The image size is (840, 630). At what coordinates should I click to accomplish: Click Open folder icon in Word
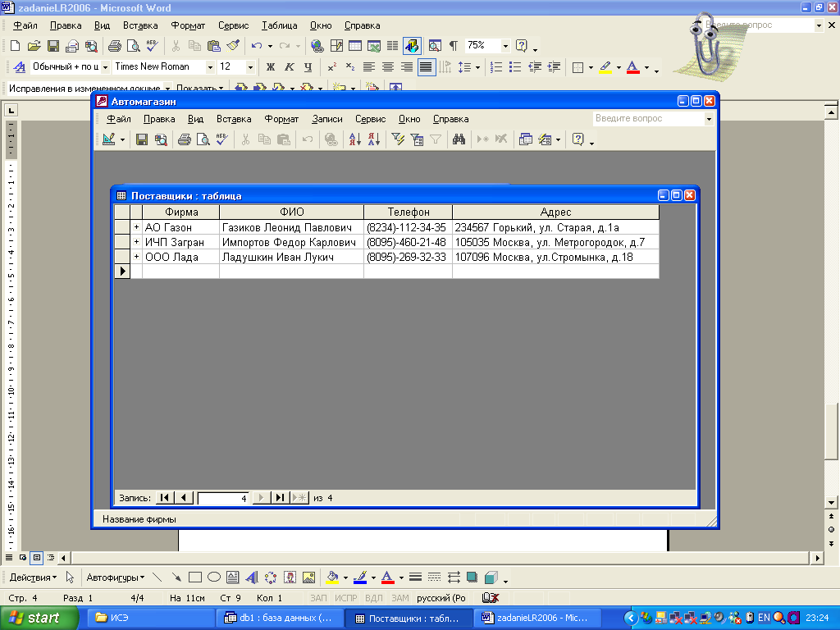pyautogui.click(x=34, y=46)
